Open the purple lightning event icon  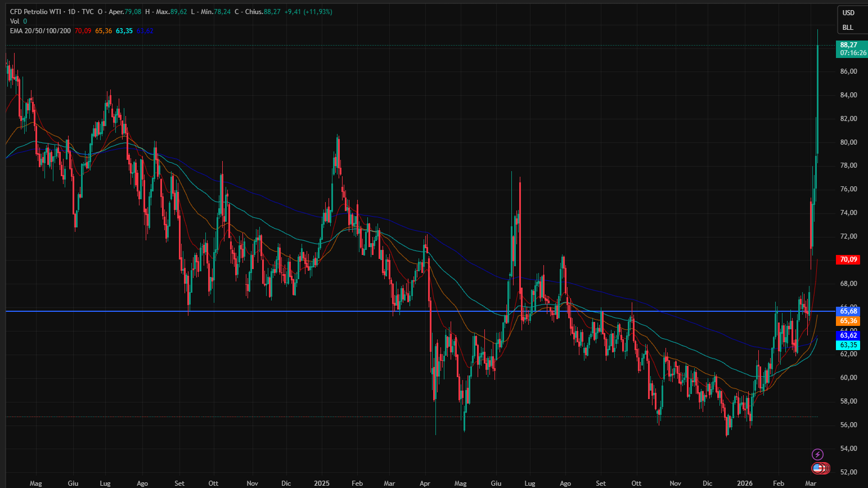[x=818, y=454]
